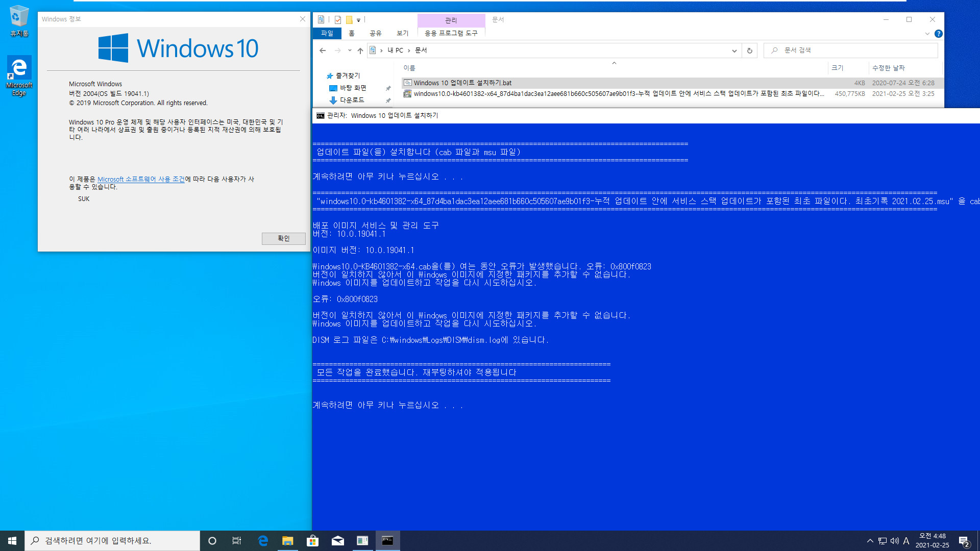Viewport: 980px width, 551px height.
Task: Click the new folder icon in quick access toolbar
Action: (x=349, y=20)
